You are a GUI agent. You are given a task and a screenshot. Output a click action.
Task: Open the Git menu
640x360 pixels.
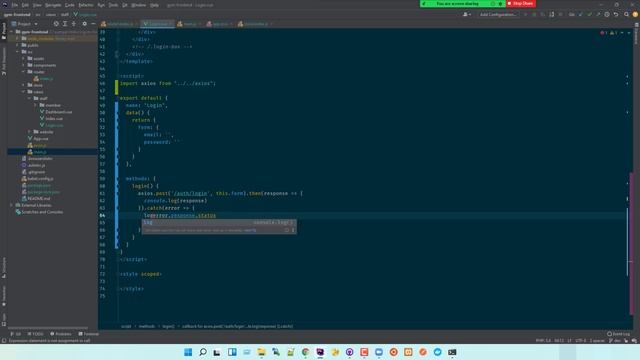pos(125,5)
